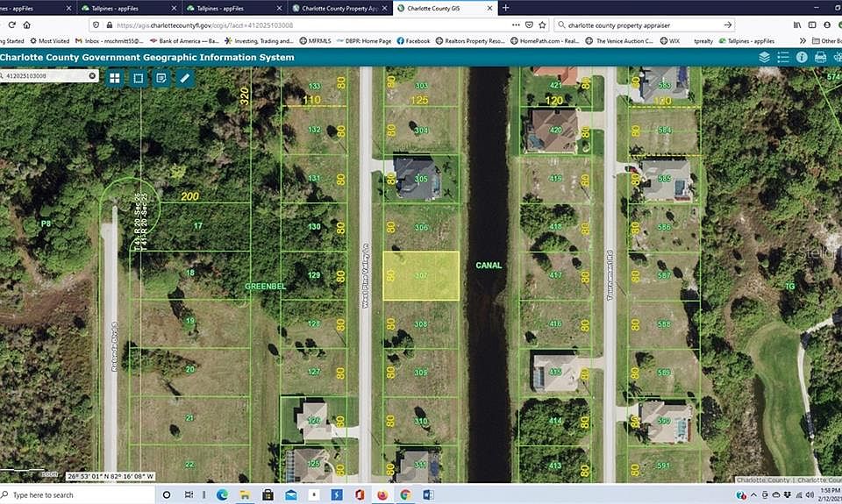This screenshot has width=842, height=504.
Task: Open Cortana circle on taskbar
Action: tap(167, 495)
